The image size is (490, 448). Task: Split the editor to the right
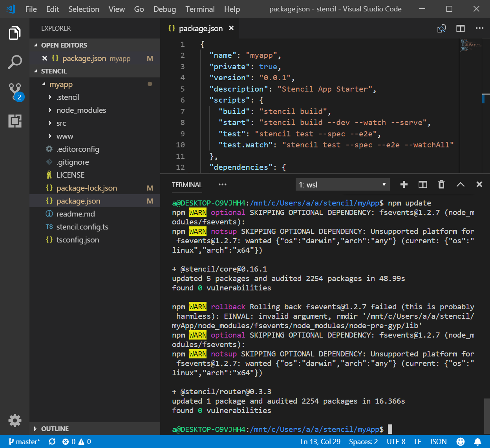461,28
